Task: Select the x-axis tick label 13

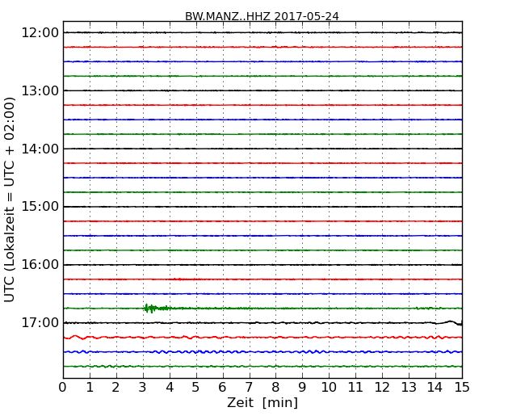Action: 409,387
